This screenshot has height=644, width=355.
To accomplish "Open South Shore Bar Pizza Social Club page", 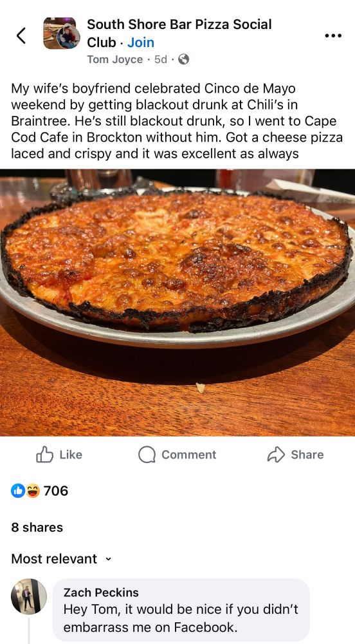I will (x=179, y=33).
